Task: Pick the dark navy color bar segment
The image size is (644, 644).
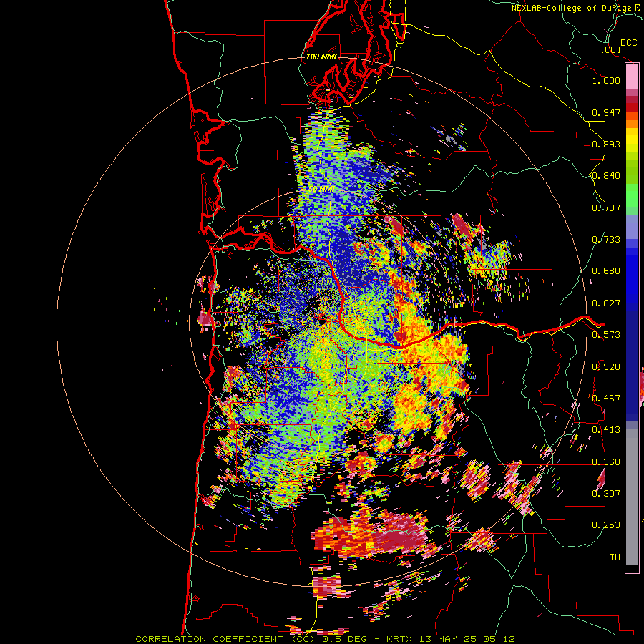Action: click(632, 361)
